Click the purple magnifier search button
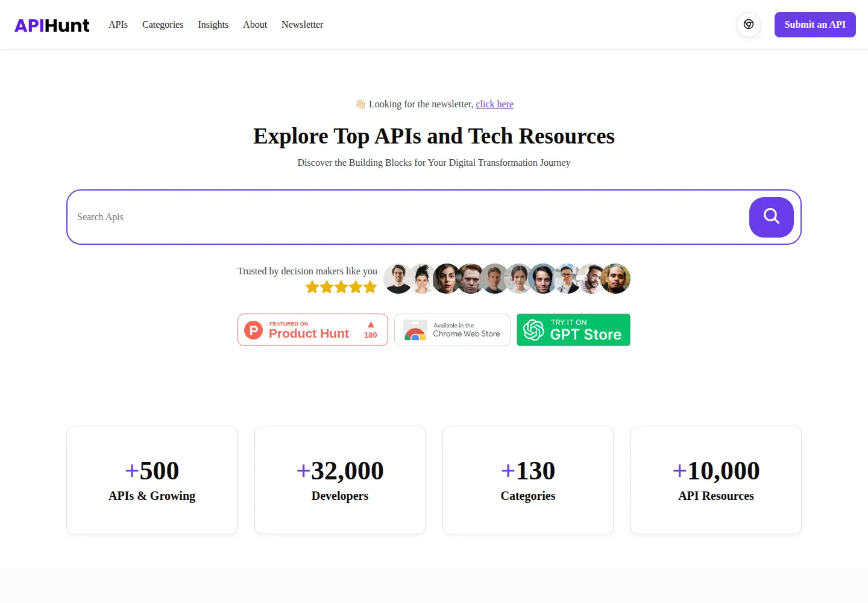Image resolution: width=868 pixels, height=603 pixels. pyautogui.click(x=772, y=217)
